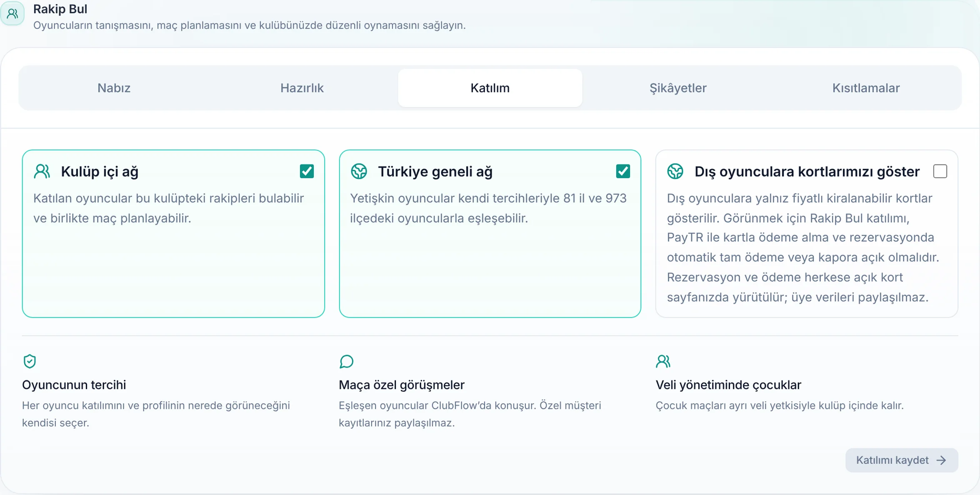Go to the Şikâyetler tab

[x=678, y=88]
